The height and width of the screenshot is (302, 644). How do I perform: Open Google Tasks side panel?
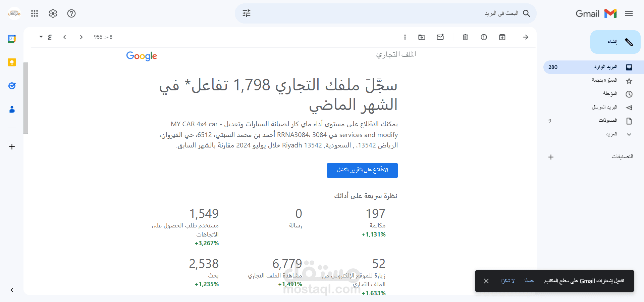[12, 86]
